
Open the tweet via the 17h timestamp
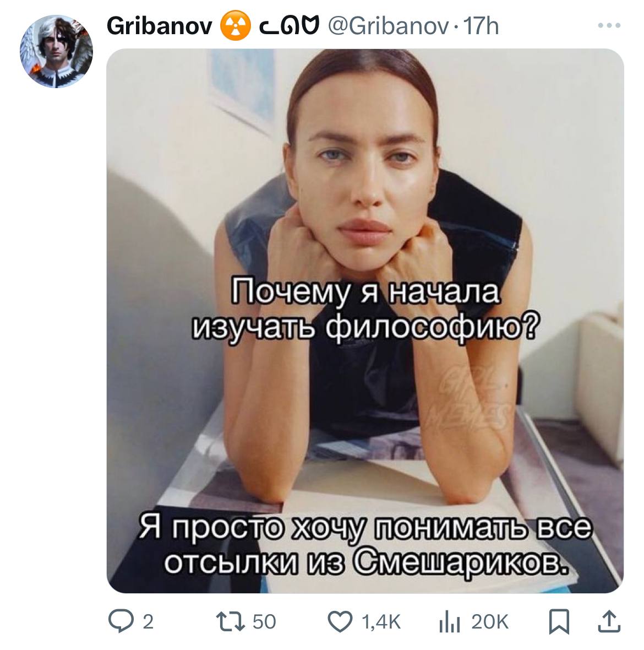(x=481, y=26)
